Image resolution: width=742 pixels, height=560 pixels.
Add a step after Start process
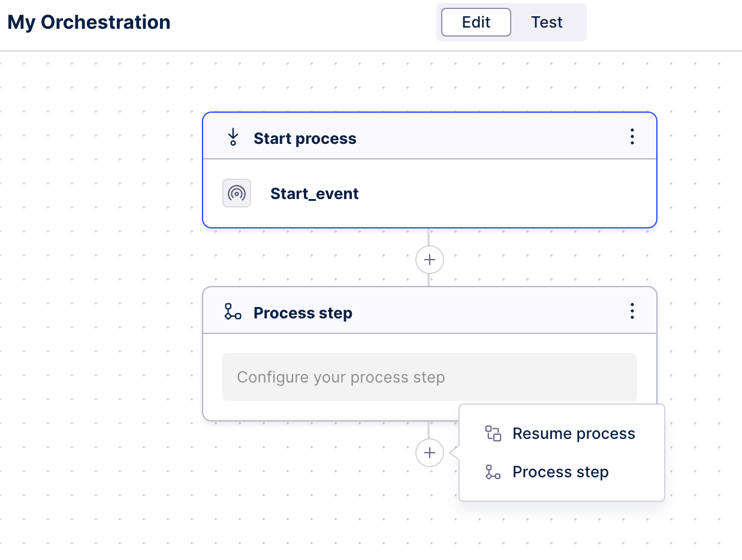(x=429, y=260)
